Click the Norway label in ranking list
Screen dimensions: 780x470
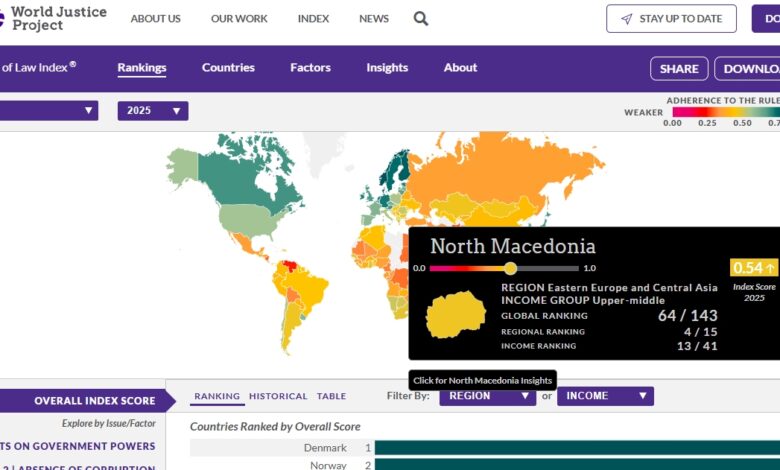point(328,465)
